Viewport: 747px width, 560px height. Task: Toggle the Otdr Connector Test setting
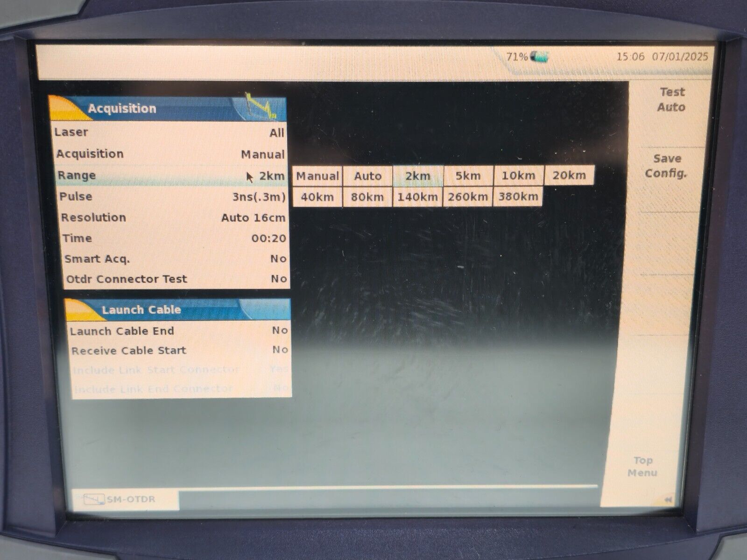point(176,279)
